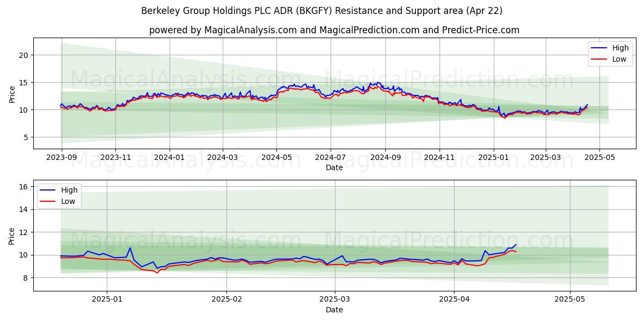
Task: Click the '2024-07' tick label
Action: [331, 157]
